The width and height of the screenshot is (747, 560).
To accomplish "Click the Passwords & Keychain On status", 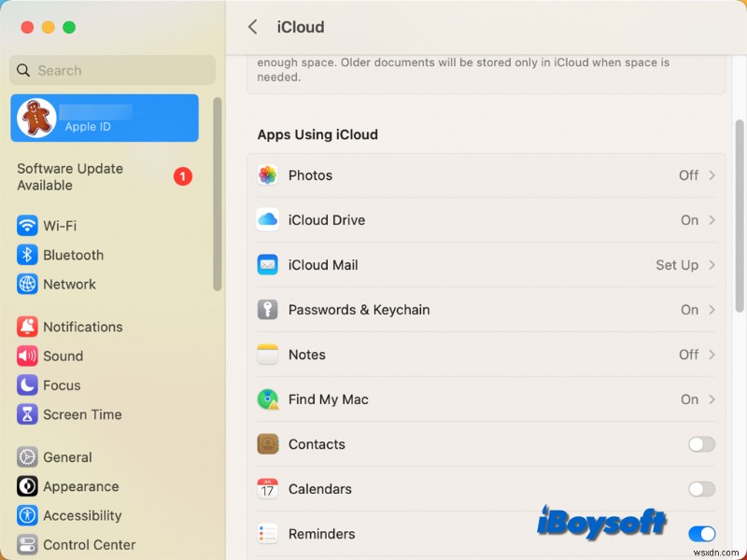I will (x=689, y=310).
